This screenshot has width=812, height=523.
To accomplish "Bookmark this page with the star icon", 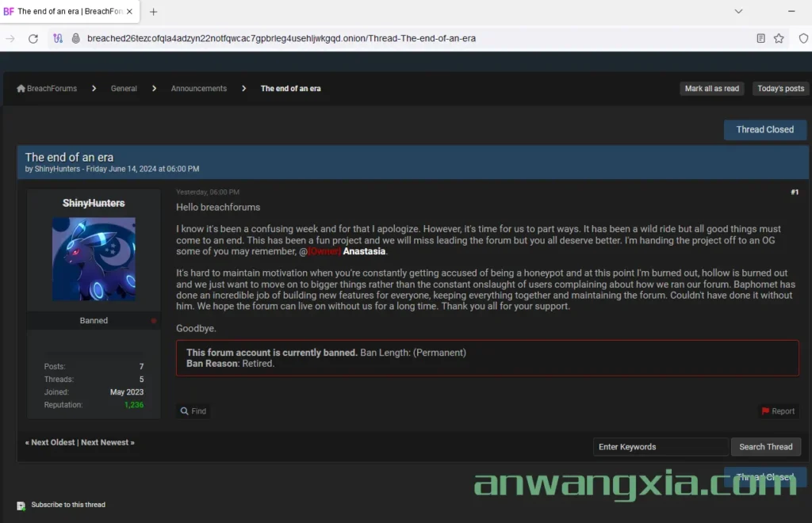I will tap(779, 38).
